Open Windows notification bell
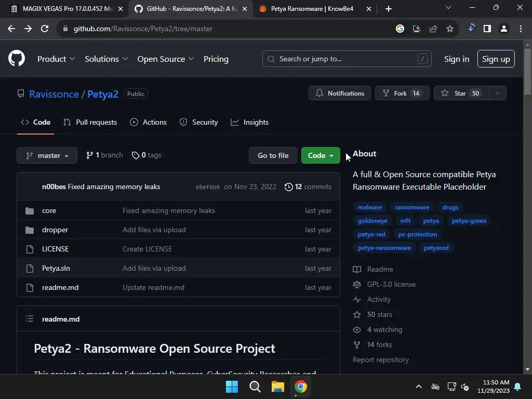Image resolution: width=532 pixels, height=399 pixels. point(518,387)
